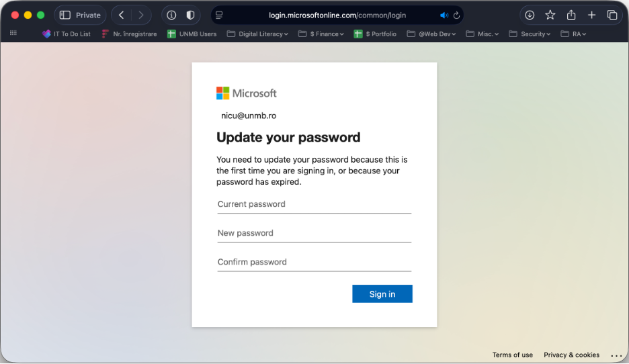The image size is (629, 364).
Task: Open the downloads icon in toolbar
Action: (530, 15)
